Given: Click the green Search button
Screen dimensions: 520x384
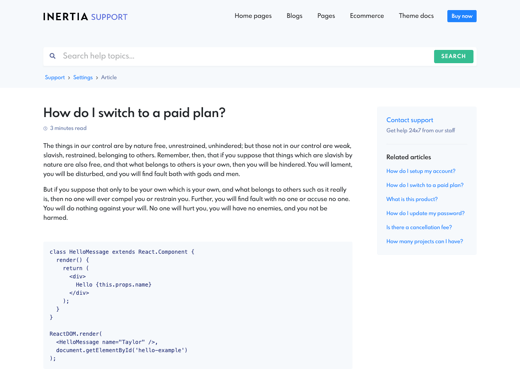Looking at the screenshot, I should [x=453, y=56].
